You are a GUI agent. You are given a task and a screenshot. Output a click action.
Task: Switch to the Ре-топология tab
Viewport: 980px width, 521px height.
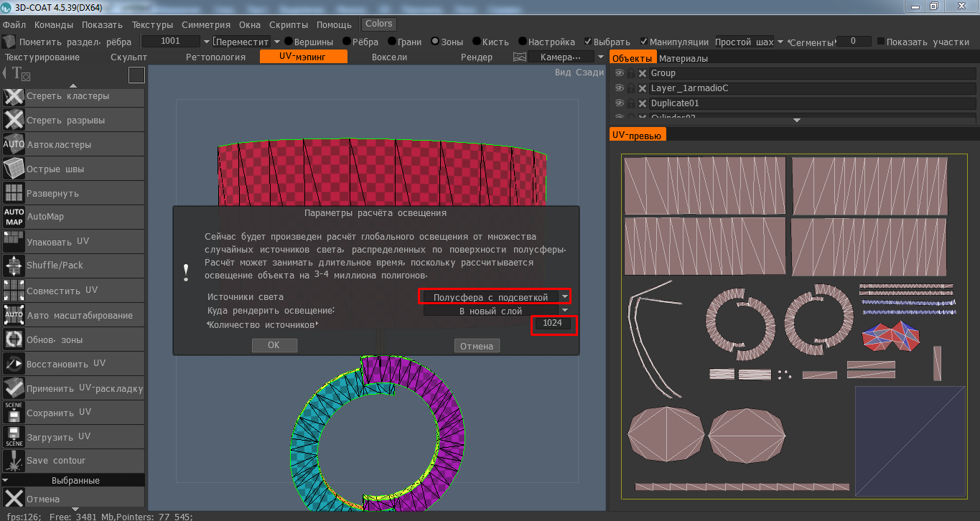tap(215, 57)
